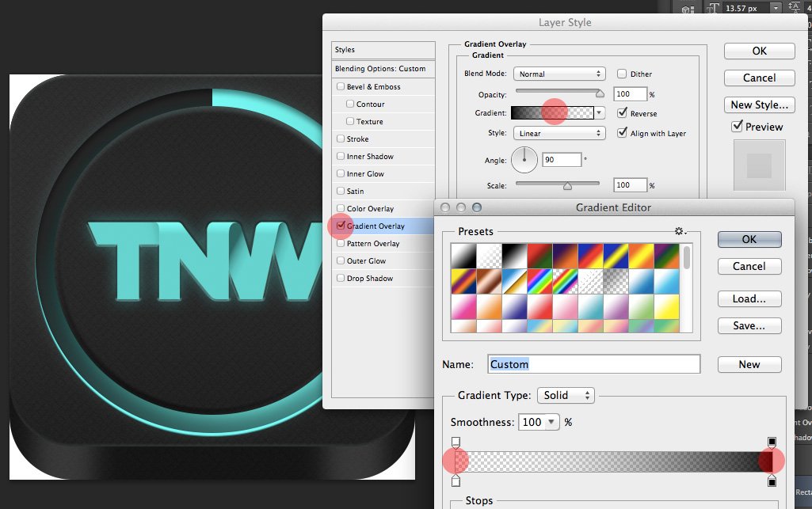Choose the blue, red, yellow gradient preset
Viewport: 812px width, 509px height.
tap(590, 256)
